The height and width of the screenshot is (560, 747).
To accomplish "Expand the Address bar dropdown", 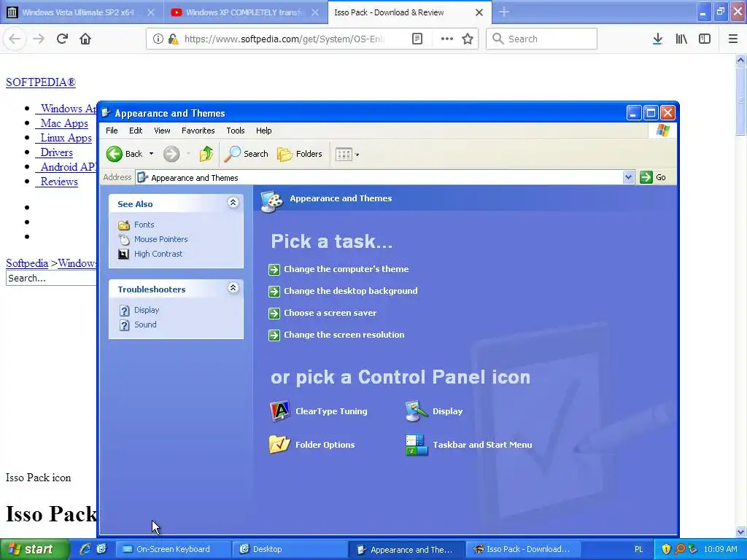I will pos(628,177).
